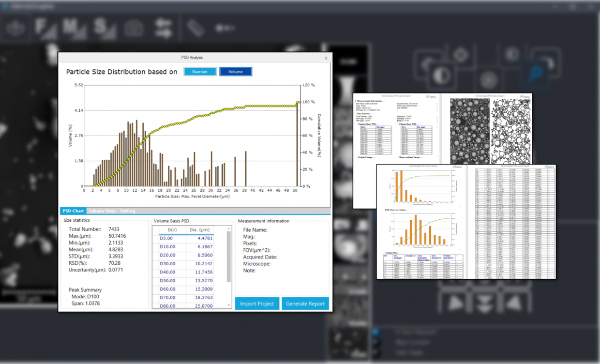Select the D5.00 table row
Image resolution: width=600 pixels, height=364 pixels.
pyautogui.click(x=186, y=238)
